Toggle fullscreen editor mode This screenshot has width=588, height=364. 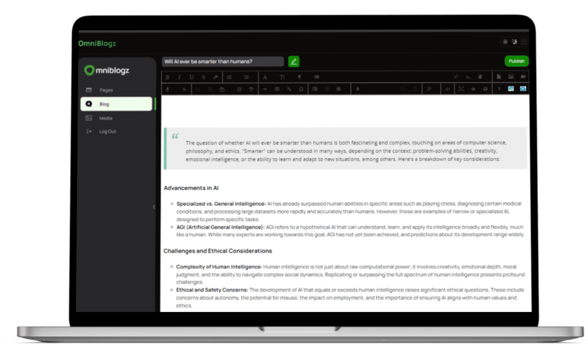point(461,89)
